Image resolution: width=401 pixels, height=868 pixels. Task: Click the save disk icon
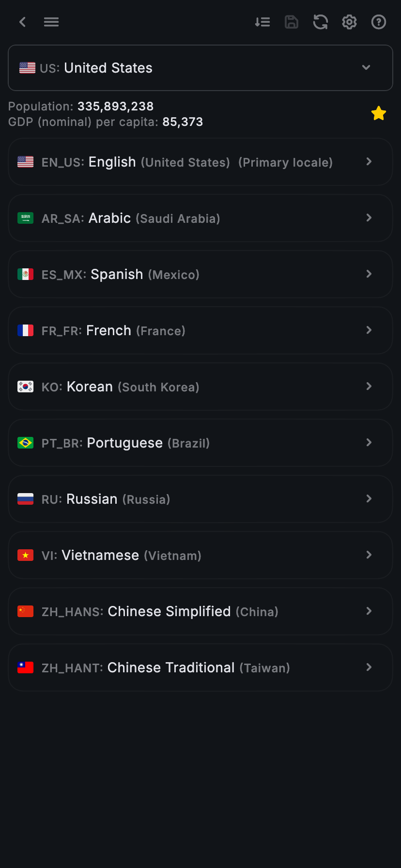(x=292, y=22)
